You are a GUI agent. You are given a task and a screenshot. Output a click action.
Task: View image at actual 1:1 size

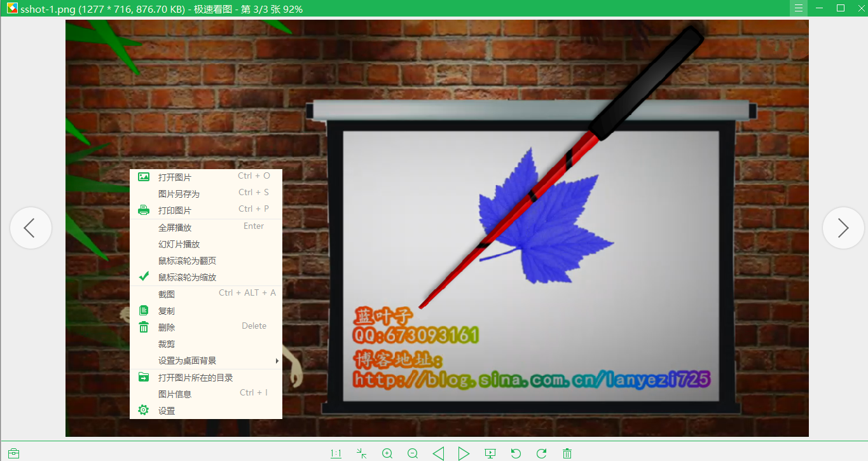336,453
